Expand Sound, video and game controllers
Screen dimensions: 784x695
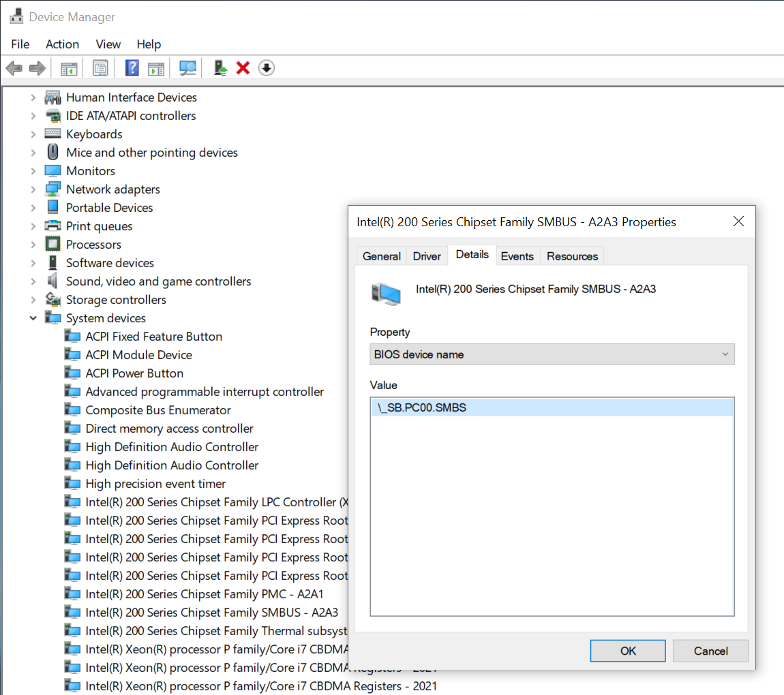[x=33, y=281]
